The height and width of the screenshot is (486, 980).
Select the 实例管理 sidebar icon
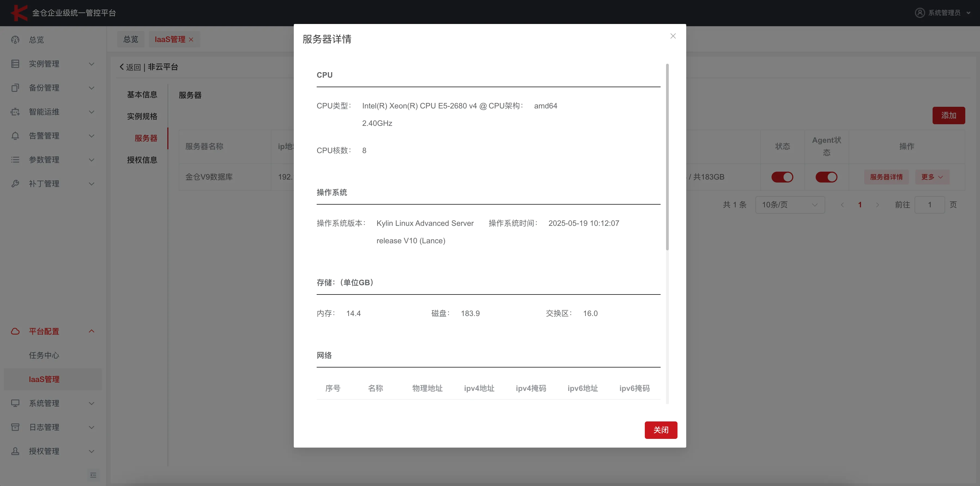(15, 63)
